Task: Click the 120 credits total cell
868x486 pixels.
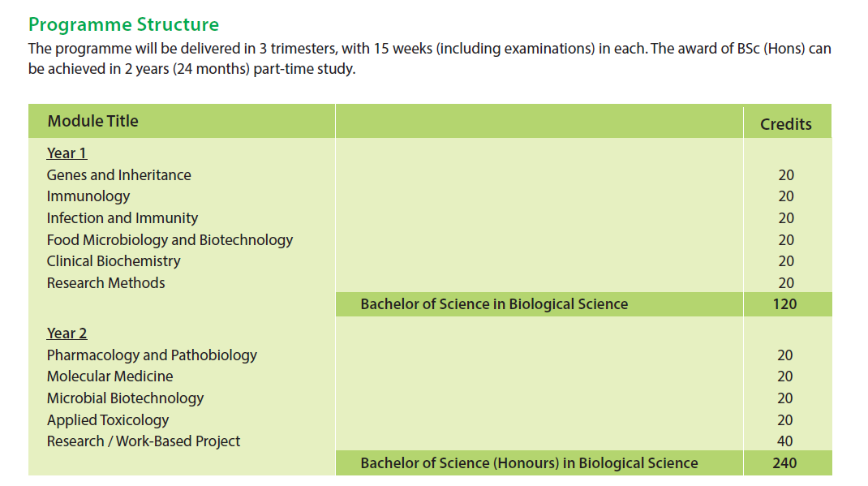Action: pyautogui.click(x=785, y=304)
